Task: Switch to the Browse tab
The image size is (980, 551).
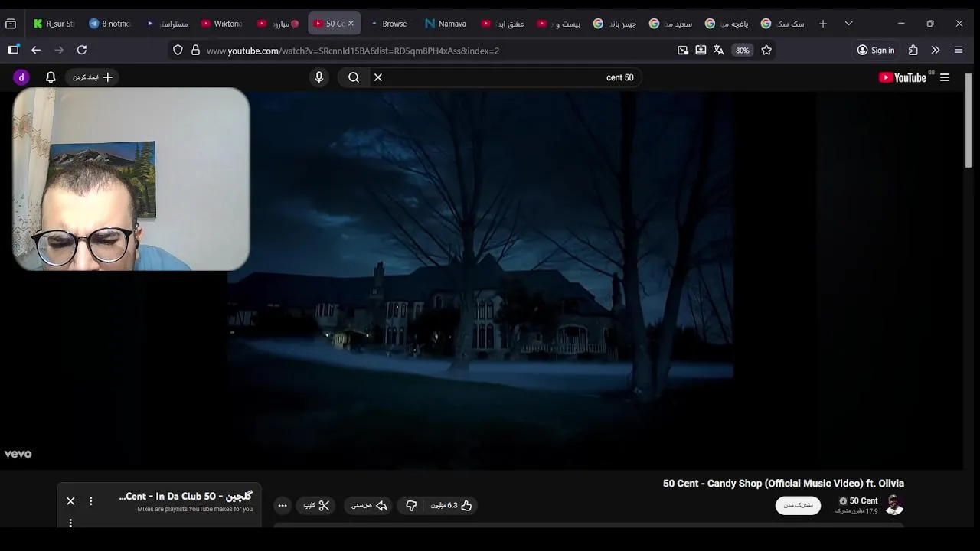Action: (x=389, y=24)
